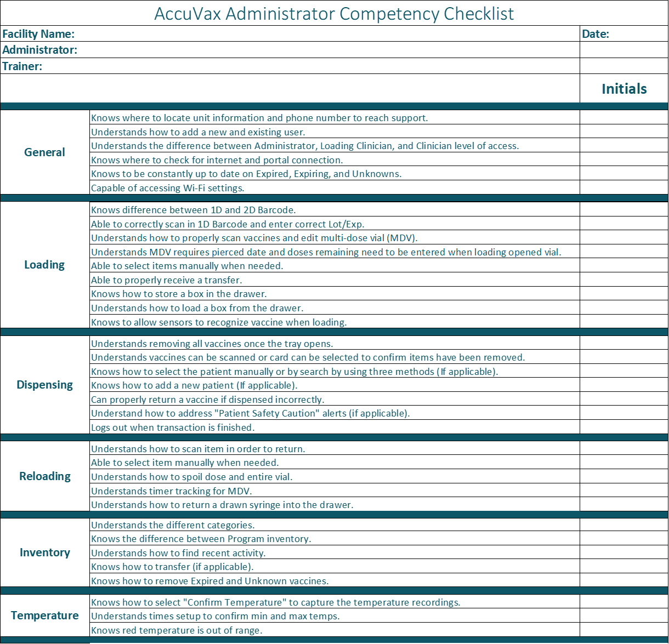
Task: Click row about Administrator, Loading Clinician access levels
Action: click(x=334, y=145)
